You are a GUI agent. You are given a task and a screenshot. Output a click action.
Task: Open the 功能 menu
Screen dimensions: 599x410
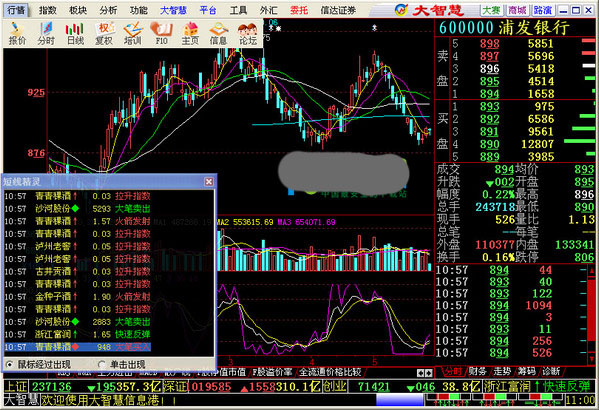(x=139, y=10)
